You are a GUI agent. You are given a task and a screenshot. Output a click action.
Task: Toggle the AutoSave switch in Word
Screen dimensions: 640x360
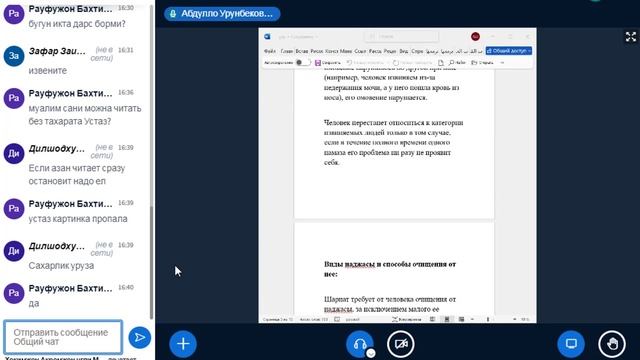coord(303,62)
